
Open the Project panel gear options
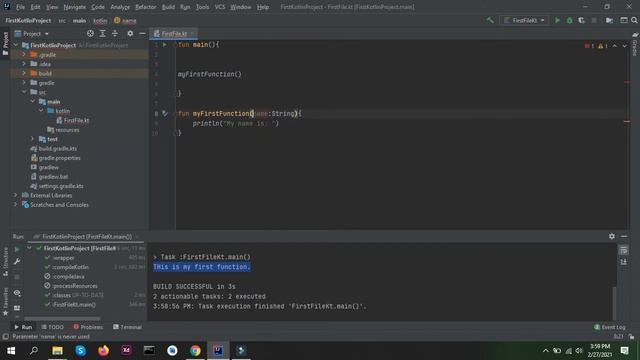130,33
